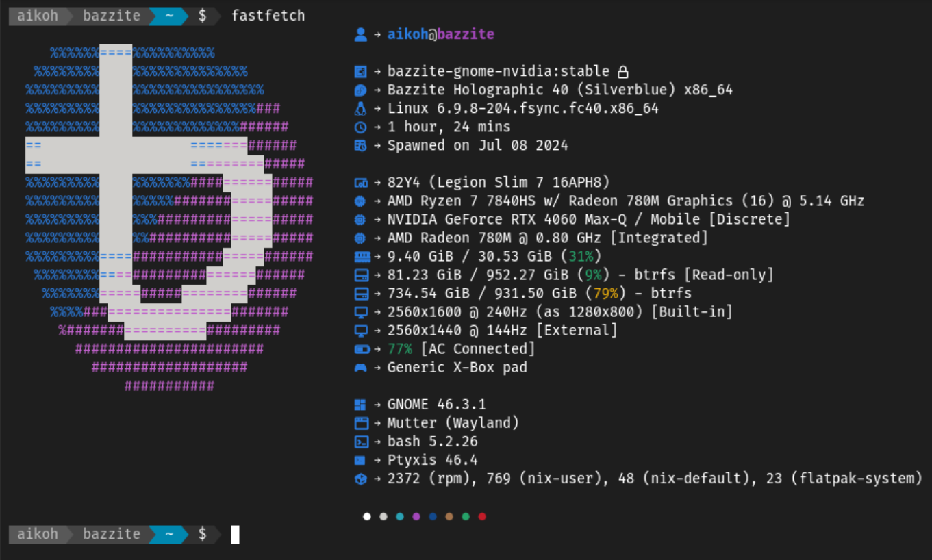
Task: Click the Tux penguin icon on the kernel row
Action: pyautogui.click(x=361, y=108)
